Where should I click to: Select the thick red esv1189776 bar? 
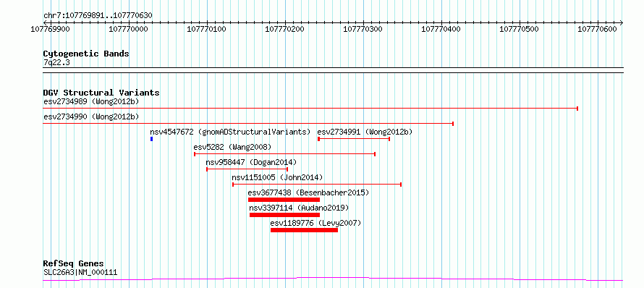coord(305,230)
